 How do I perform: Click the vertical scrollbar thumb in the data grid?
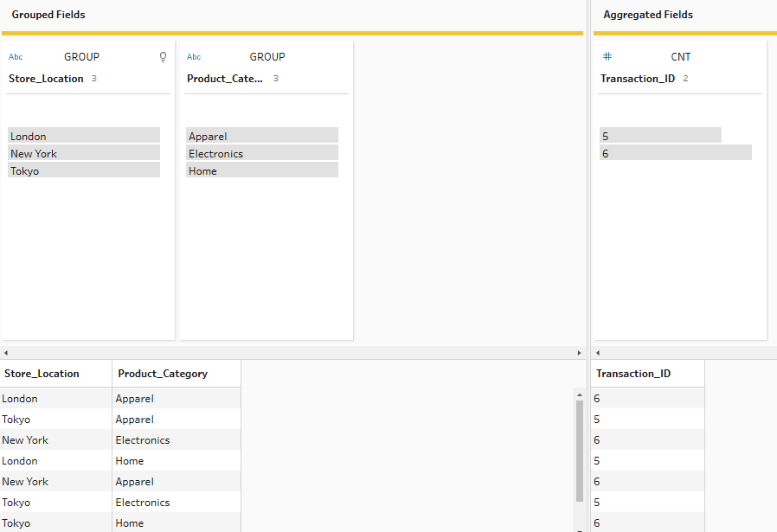coord(579,450)
